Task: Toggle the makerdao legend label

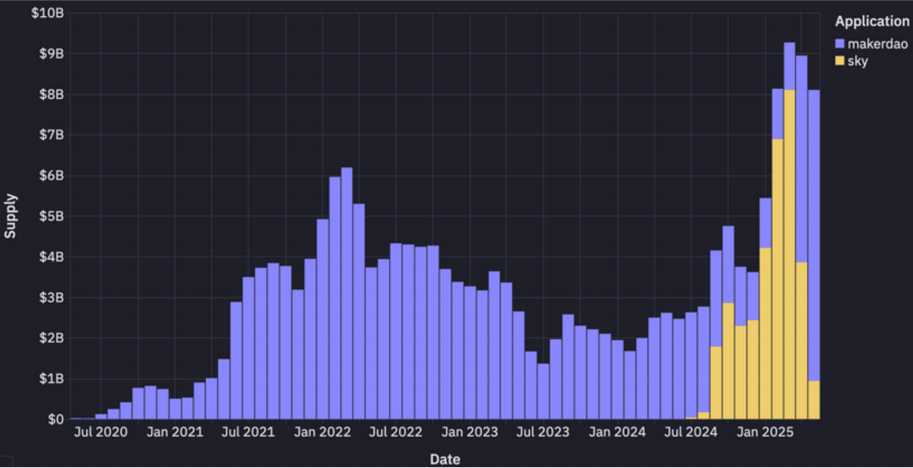Action: pos(877,44)
